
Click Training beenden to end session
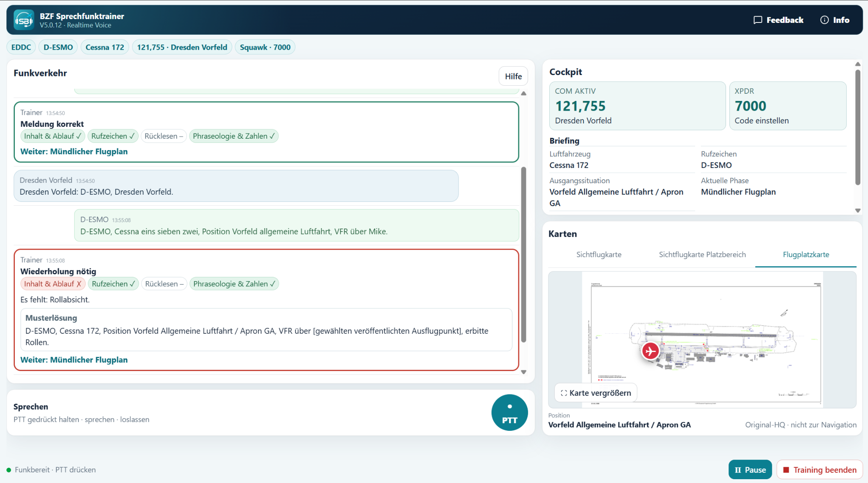tap(820, 470)
